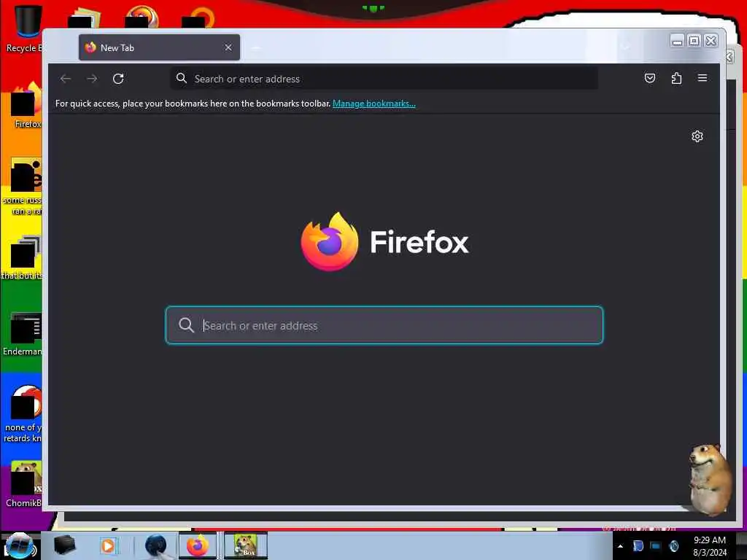Click the toolbar address bar search field
747x560 pixels.
click(384, 79)
